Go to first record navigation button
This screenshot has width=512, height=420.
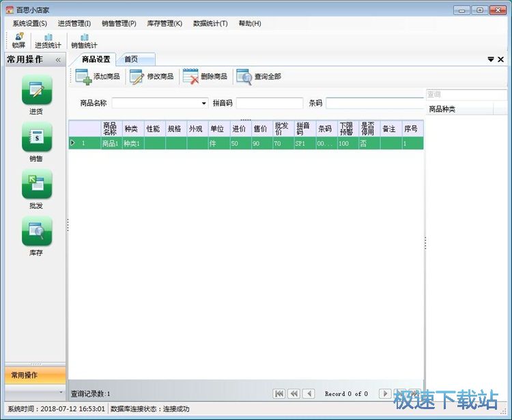click(279, 393)
